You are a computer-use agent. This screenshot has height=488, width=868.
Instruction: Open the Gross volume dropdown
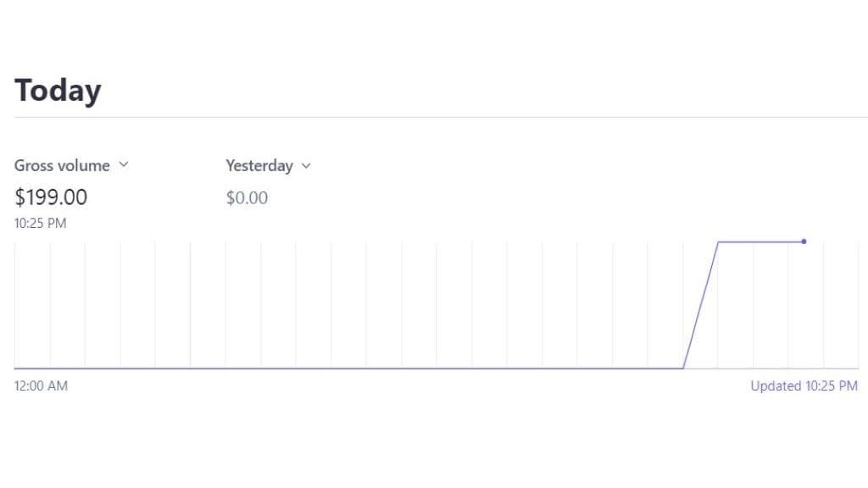71,165
